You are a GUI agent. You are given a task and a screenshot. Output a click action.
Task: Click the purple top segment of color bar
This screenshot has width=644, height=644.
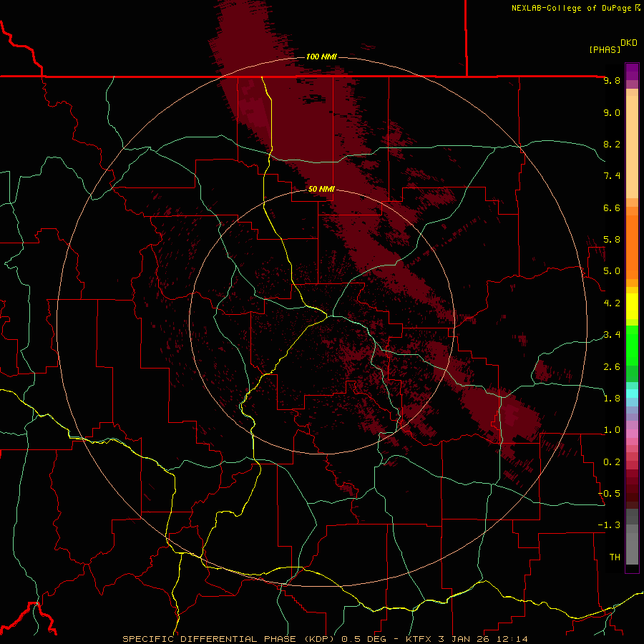(632, 72)
